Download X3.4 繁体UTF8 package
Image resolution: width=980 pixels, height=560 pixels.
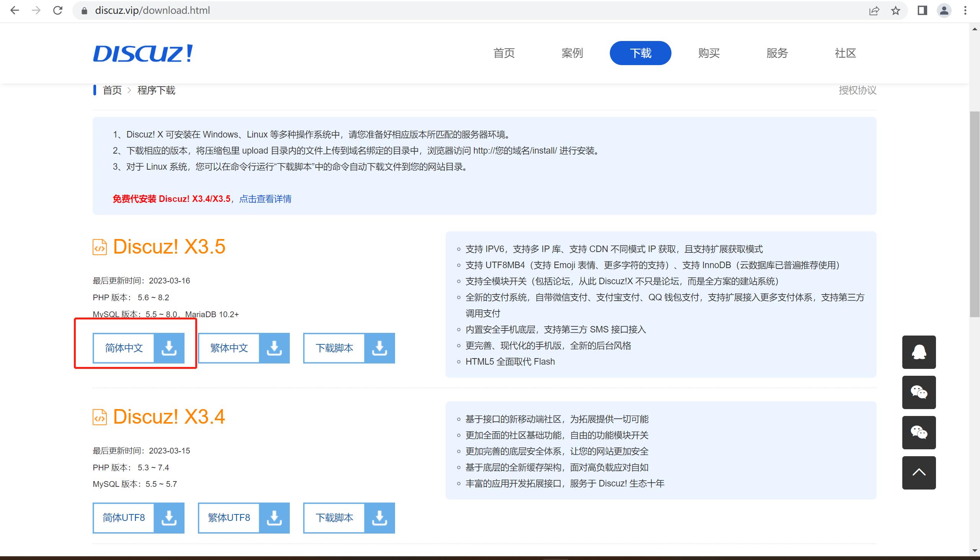(x=243, y=518)
